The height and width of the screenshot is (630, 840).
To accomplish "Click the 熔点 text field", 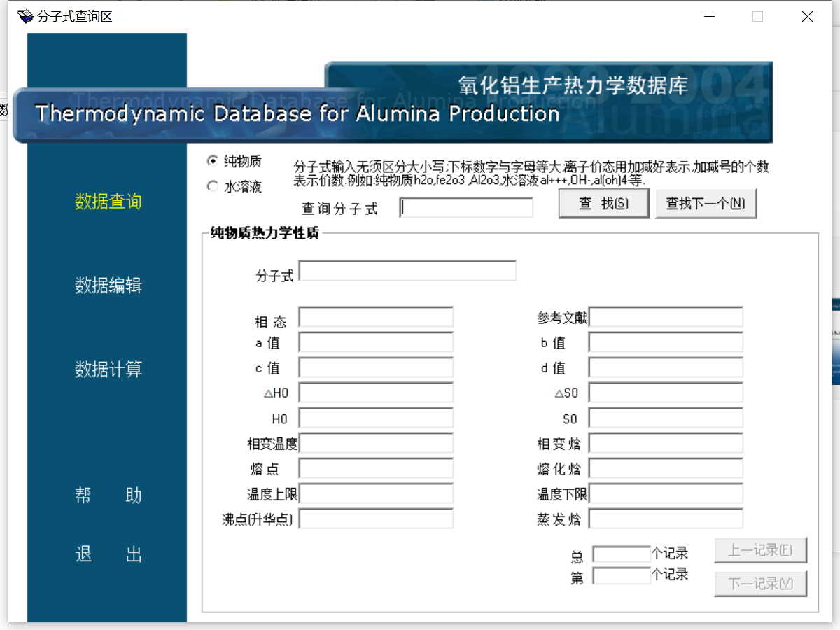I will (x=376, y=468).
